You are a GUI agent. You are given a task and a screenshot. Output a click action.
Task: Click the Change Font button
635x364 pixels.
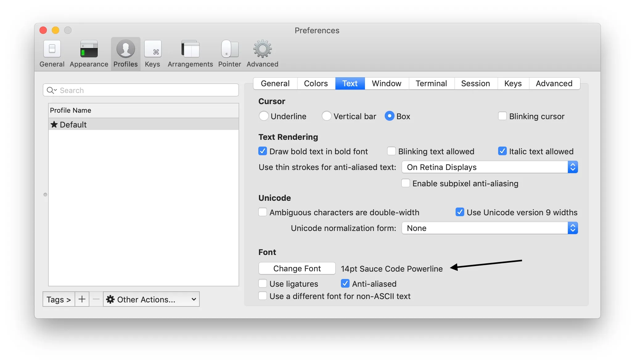tap(297, 268)
